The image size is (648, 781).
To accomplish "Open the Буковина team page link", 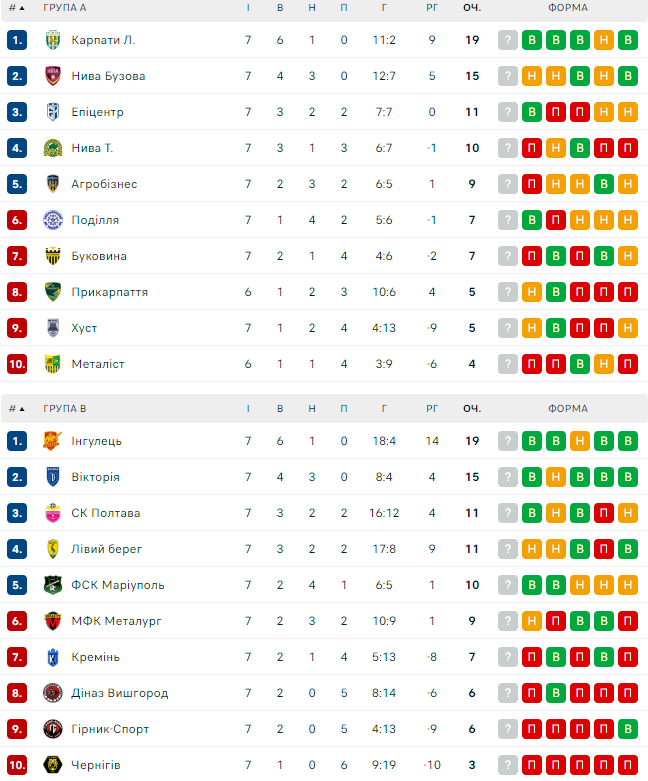I will (x=99, y=256).
